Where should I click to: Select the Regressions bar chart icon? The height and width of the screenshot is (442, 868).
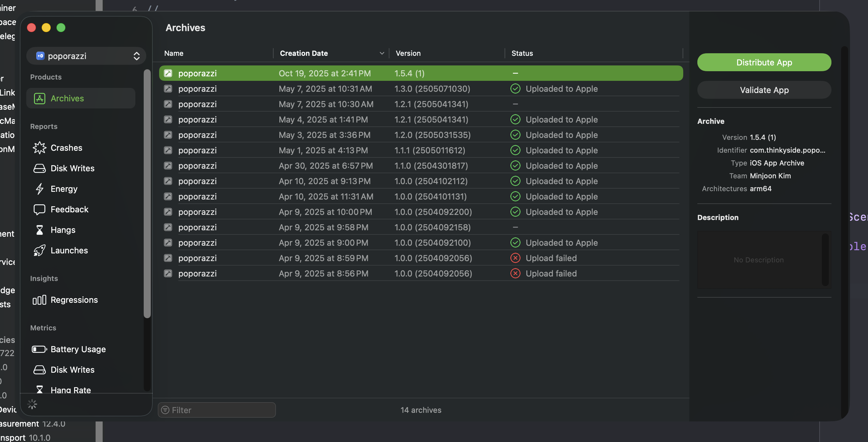click(x=39, y=300)
